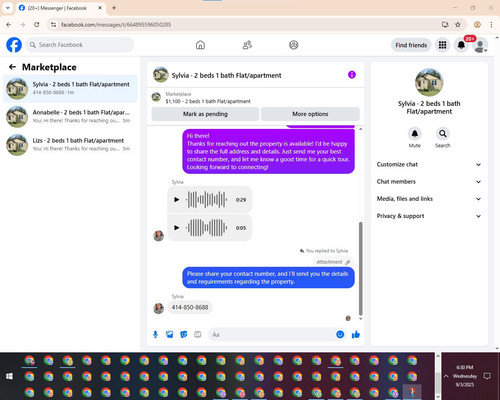Click the Facebook logo
The image size is (500, 400).
click(14, 45)
